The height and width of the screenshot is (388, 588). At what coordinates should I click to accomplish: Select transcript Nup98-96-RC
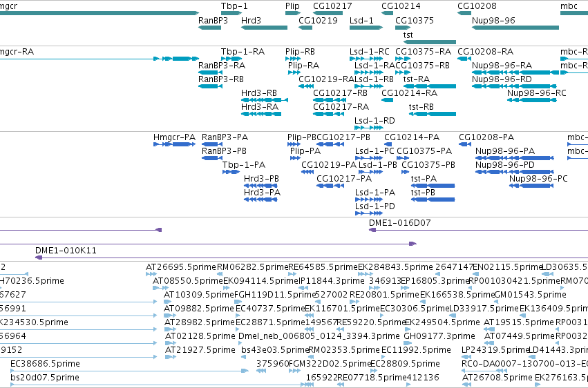coord(531,100)
